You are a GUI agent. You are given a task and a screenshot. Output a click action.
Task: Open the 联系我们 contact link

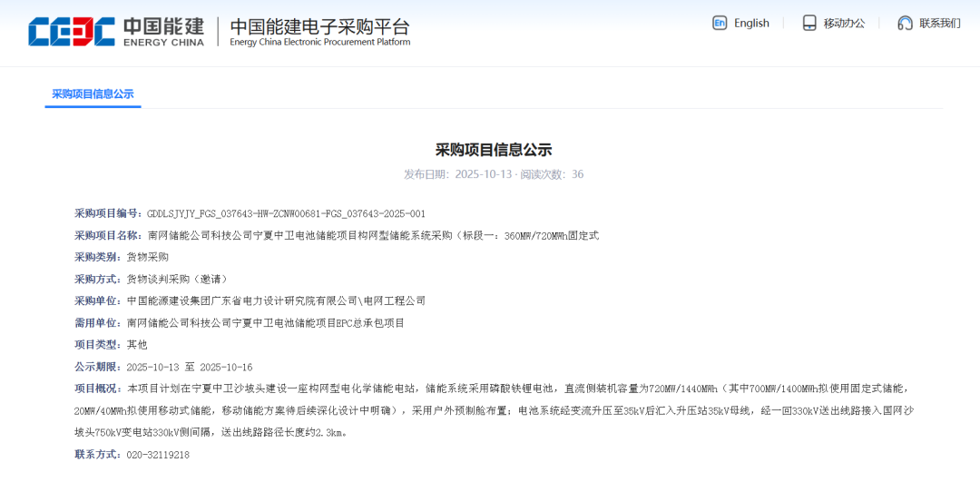[x=939, y=23]
